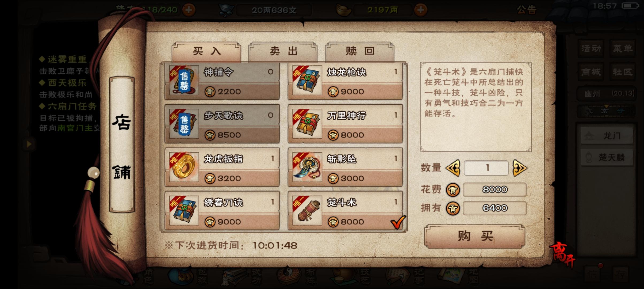Click the sold-out 步天歌诀 book item
Image resolution: width=644 pixels, height=289 pixels.
222,124
